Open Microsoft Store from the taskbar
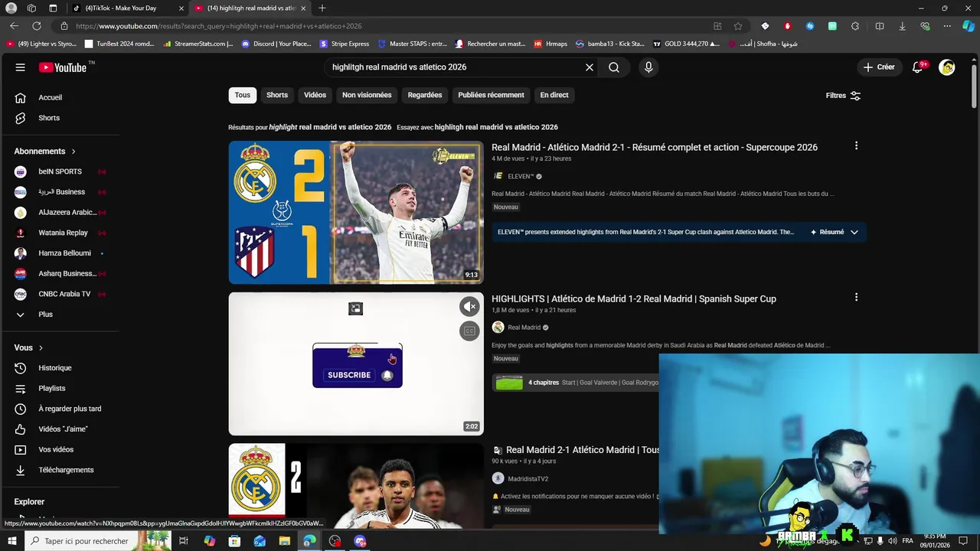The height and width of the screenshot is (551, 980). (234, 541)
